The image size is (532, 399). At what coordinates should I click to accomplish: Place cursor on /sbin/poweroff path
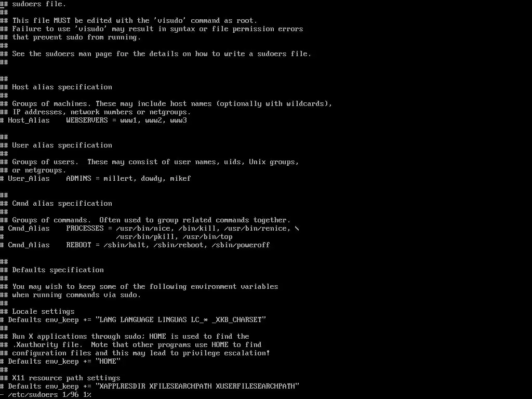point(241,245)
